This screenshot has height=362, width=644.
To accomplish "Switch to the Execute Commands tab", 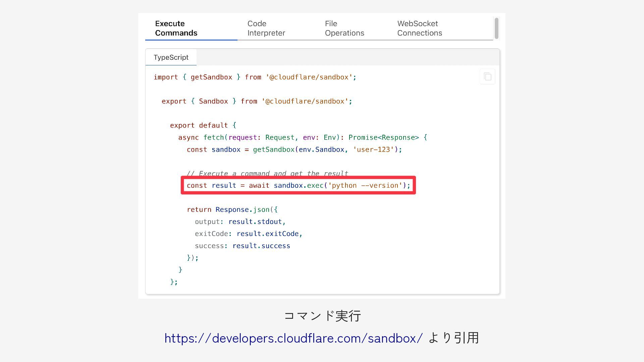I will pyautogui.click(x=176, y=28).
